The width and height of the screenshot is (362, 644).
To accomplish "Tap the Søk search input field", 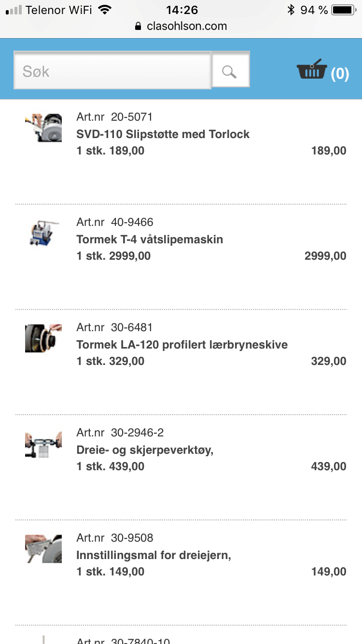I will pyautogui.click(x=112, y=71).
